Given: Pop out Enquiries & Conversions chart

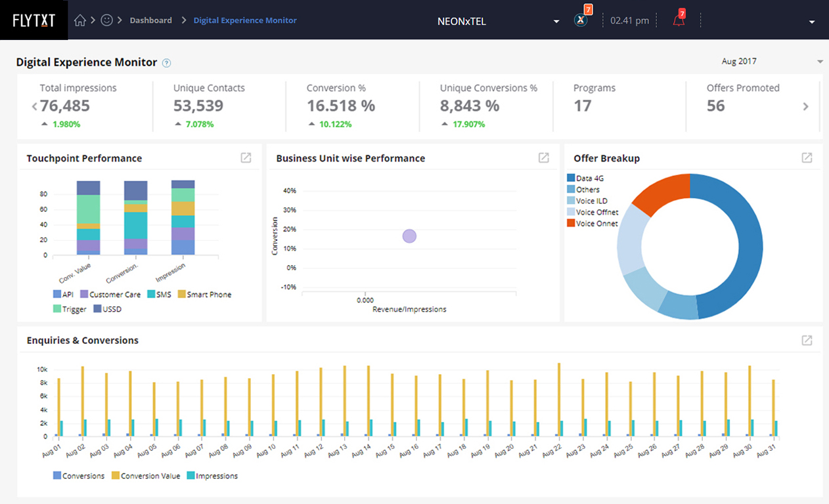Looking at the screenshot, I should 807,341.
